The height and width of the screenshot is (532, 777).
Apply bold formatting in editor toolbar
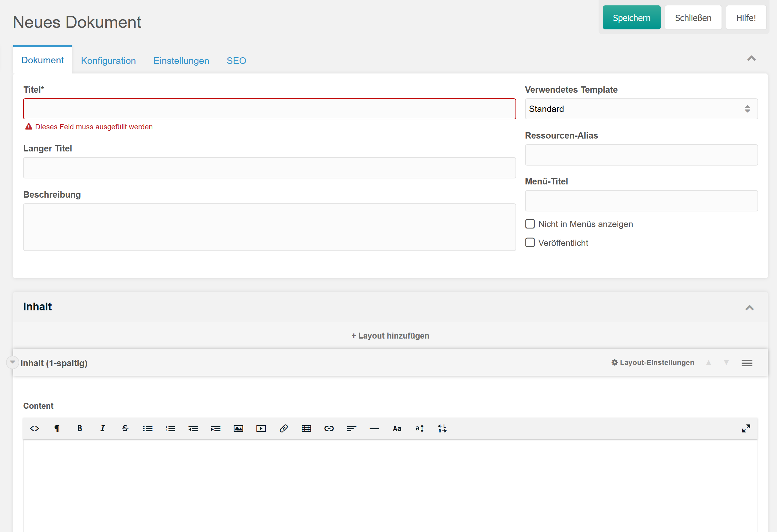[x=79, y=428]
